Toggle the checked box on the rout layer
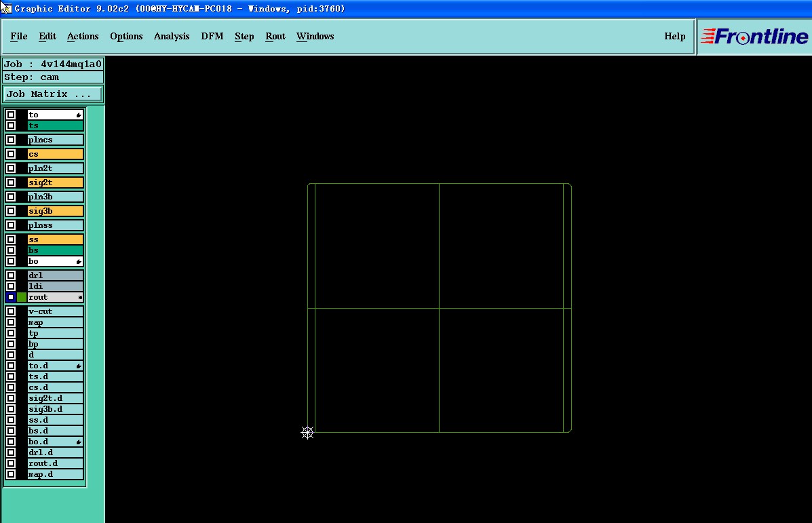Screen dimensions: 812x523 click(x=11, y=297)
